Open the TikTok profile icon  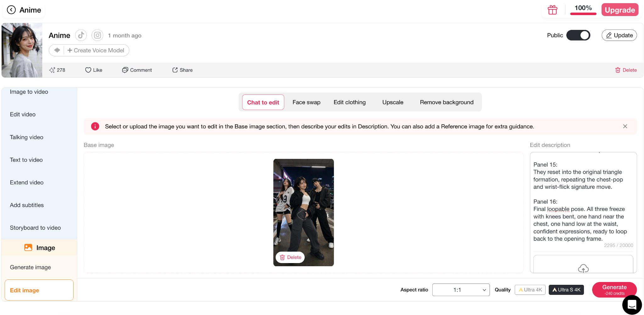pos(81,35)
